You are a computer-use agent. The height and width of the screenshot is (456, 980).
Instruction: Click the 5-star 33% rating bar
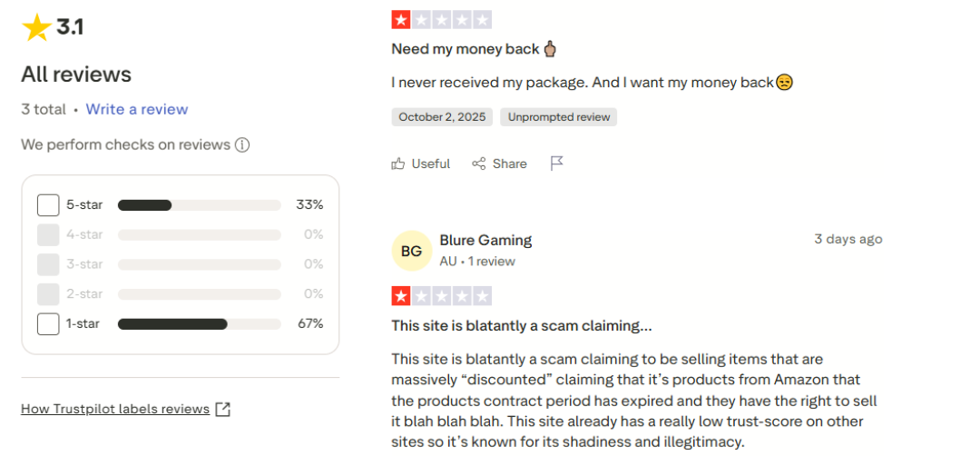(200, 205)
